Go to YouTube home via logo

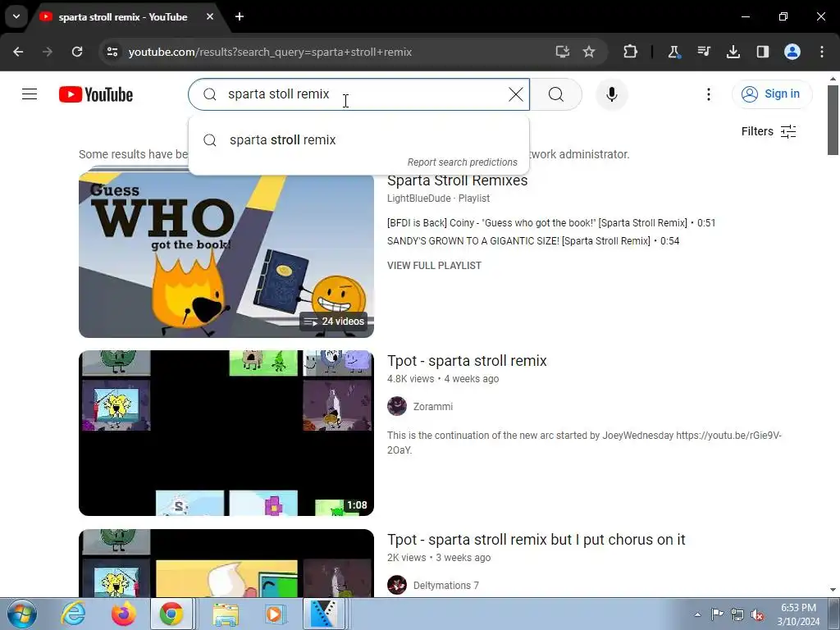point(96,94)
